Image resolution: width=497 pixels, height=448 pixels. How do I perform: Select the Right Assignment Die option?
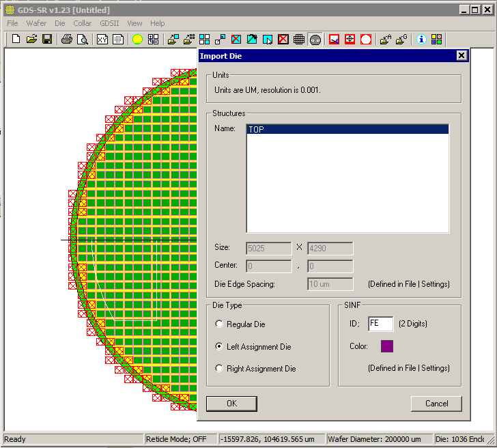coord(219,368)
